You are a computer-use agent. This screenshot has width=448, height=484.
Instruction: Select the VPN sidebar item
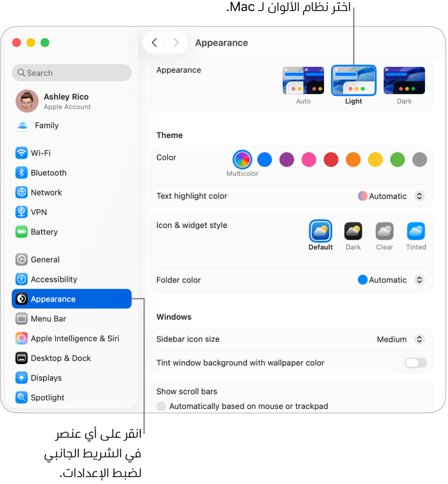(x=72, y=213)
